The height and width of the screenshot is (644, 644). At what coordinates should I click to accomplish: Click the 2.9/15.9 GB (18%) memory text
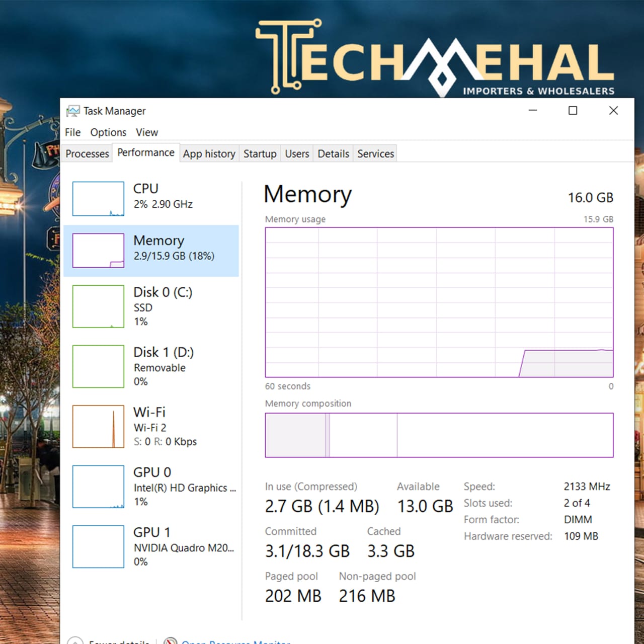pyautogui.click(x=174, y=256)
